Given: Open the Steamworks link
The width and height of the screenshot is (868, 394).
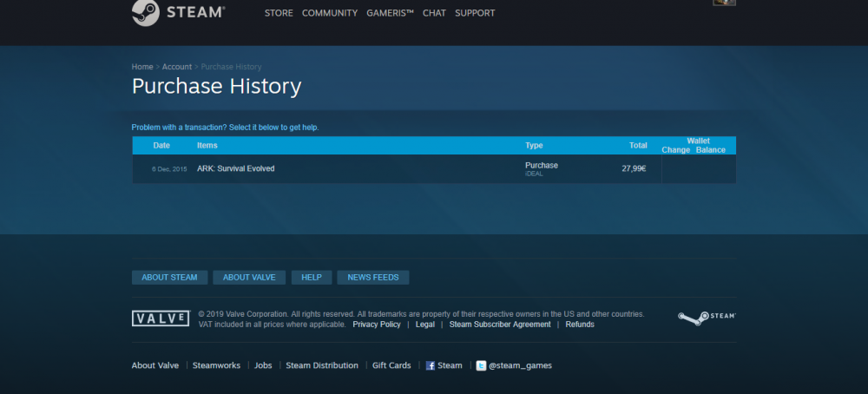Looking at the screenshot, I should click(216, 365).
